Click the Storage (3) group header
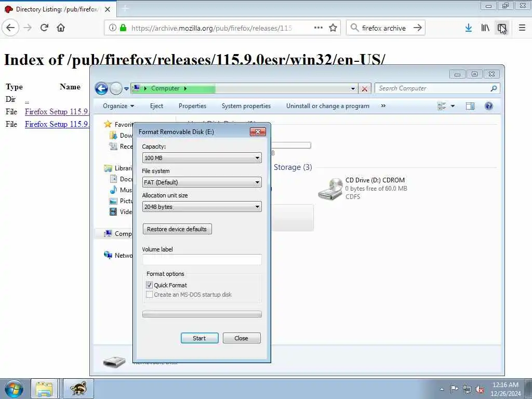The height and width of the screenshot is (399, 532). coord(293,167)
